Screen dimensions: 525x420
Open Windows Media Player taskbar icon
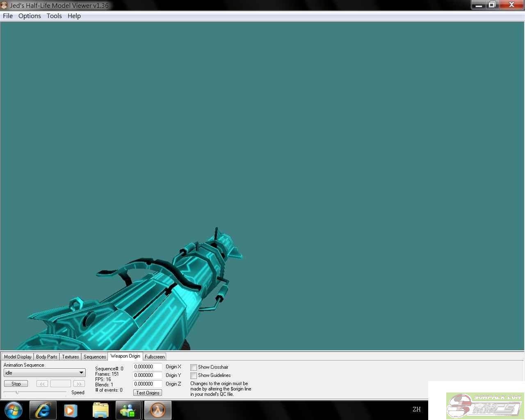click(x=70, y=410)
